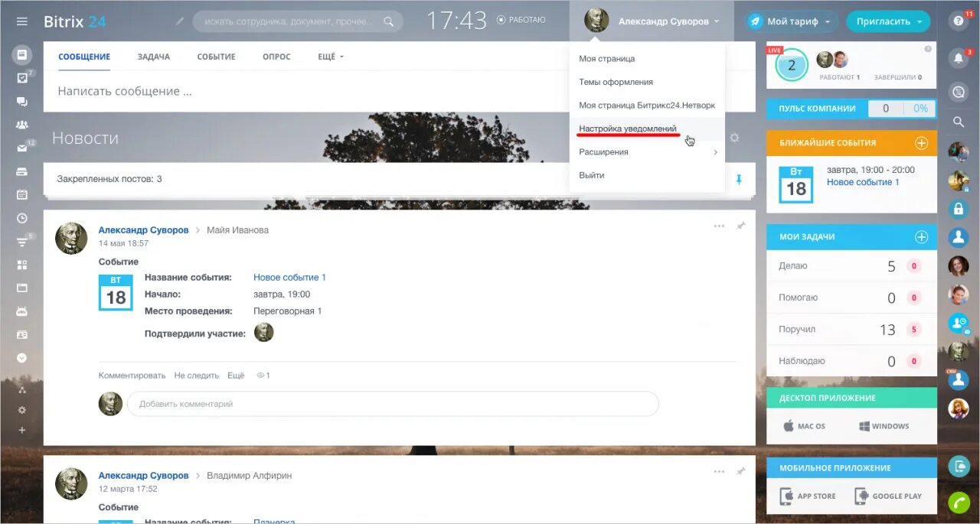Pin the 14 мая post
Image resolution: width=980 pixels, height=524 pixels.
point(740,226)
